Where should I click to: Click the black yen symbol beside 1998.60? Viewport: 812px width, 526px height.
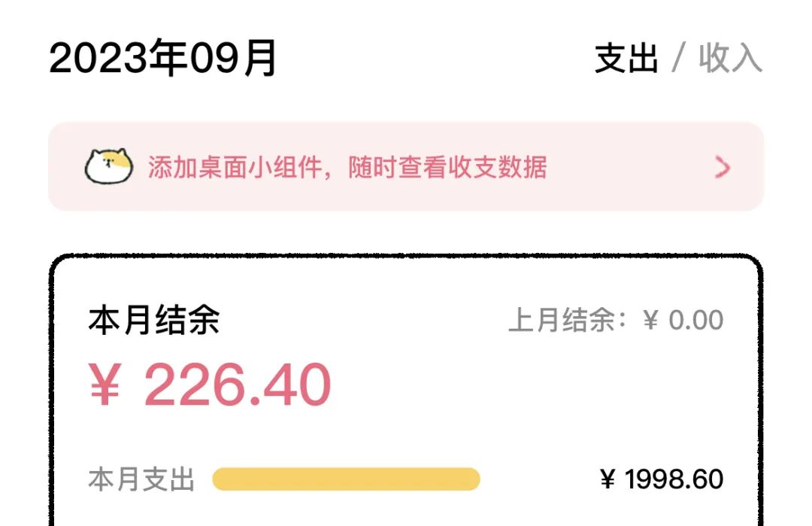pyautogui.click(x=608, y=479)
